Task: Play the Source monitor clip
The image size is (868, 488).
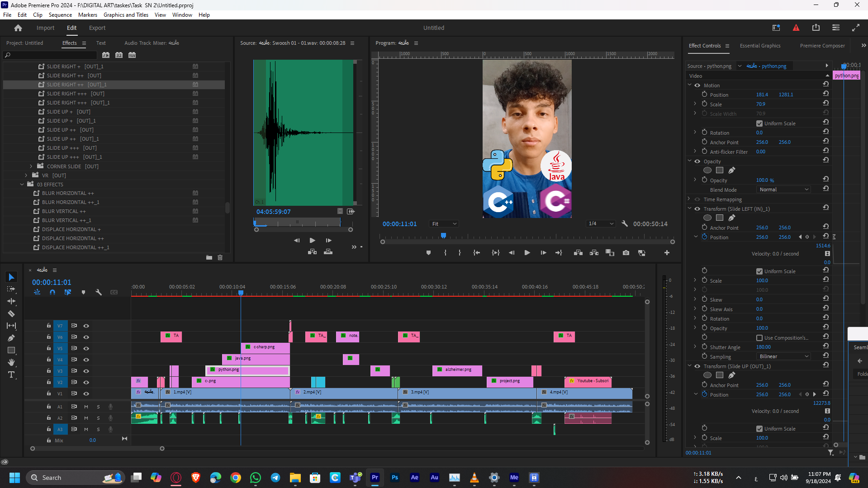Action: tap(312, 240)
